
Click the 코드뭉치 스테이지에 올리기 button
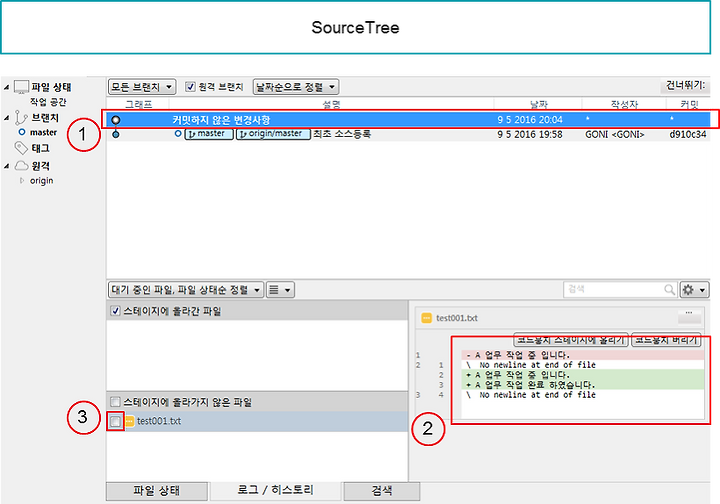(x=571, y=340)
